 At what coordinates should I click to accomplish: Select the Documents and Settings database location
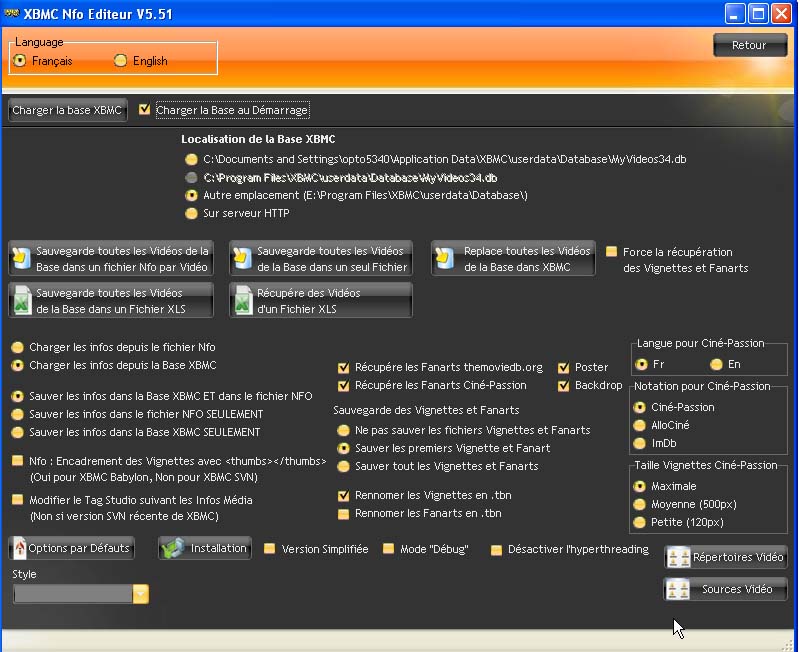(x=191, y=160)
